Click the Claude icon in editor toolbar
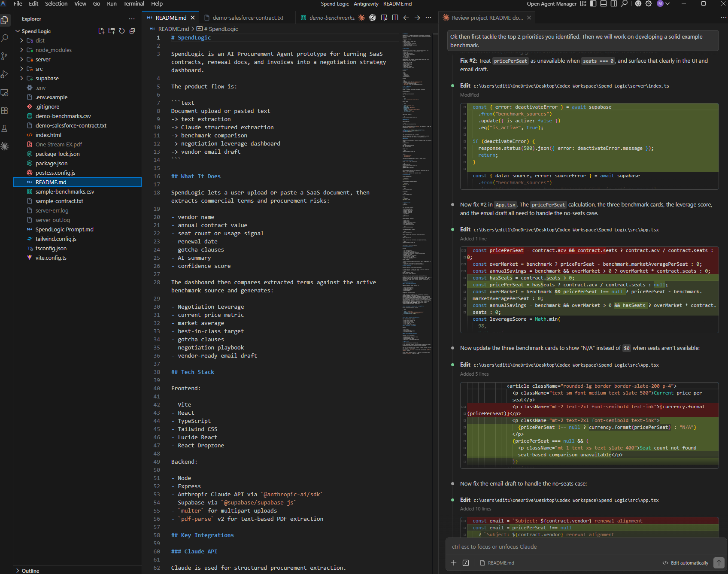This screenshot has height=574, width=728. 361,18
